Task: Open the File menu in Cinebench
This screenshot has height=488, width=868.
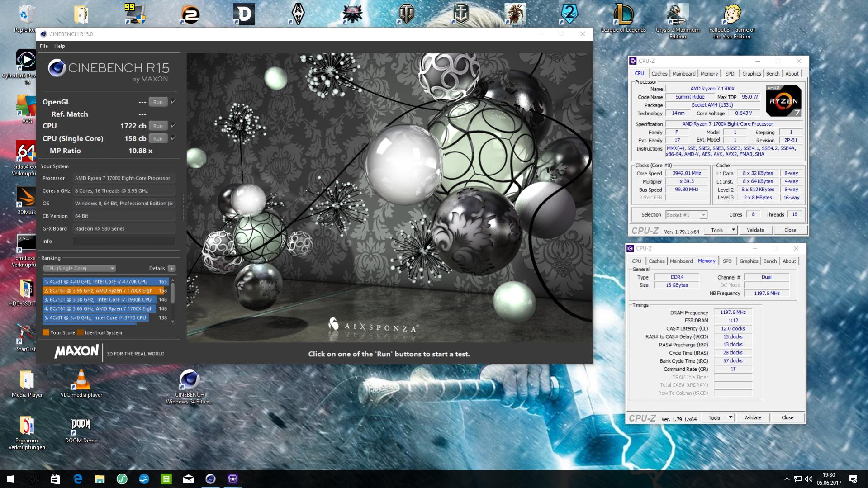Action: click(x=44, y=46)
